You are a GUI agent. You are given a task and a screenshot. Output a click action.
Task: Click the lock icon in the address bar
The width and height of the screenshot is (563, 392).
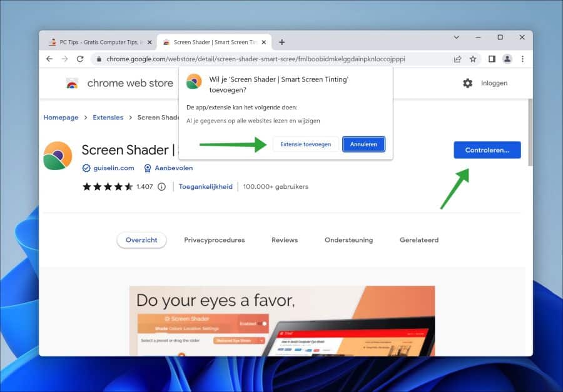[99, 59]
